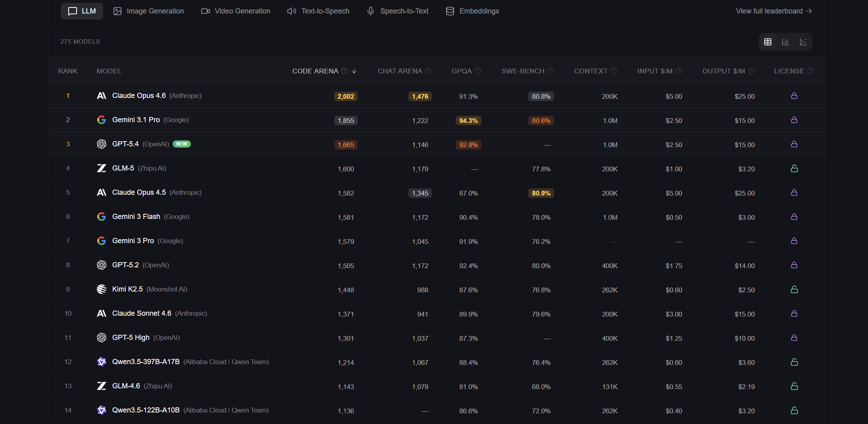
Task: Click 1,345 Chat Arena score for Opus 4.5
Action: pos(420,193)
